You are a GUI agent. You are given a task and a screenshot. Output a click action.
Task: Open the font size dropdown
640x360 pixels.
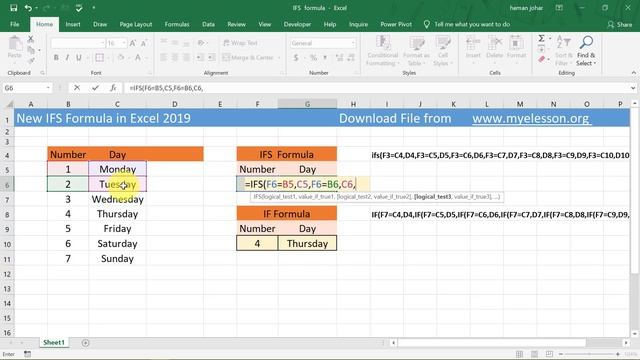pyautogui.click(x=124, y=43)
